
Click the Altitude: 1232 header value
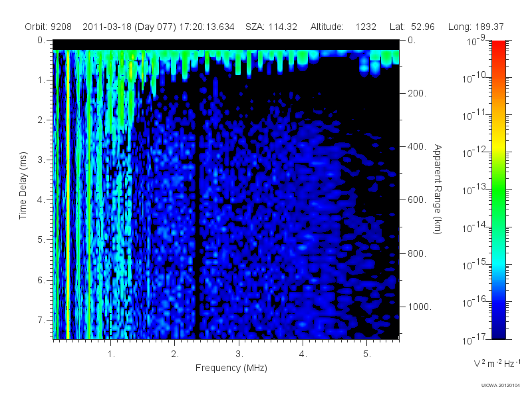(343, 27)
